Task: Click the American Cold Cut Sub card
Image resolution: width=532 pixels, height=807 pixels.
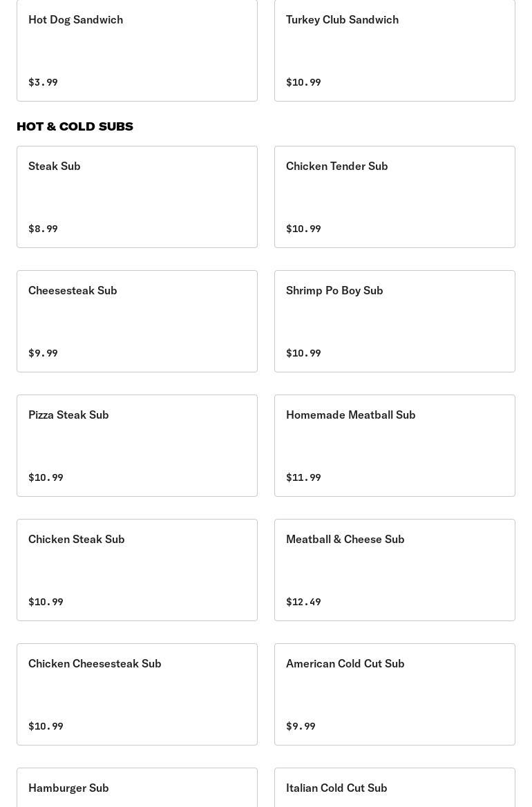Action: coord(395,694)
